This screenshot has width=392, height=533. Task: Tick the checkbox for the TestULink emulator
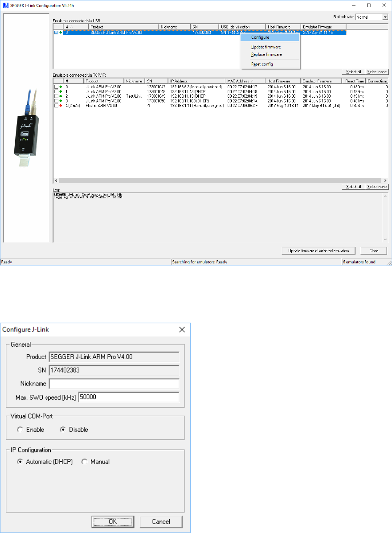tap(56, 96)
